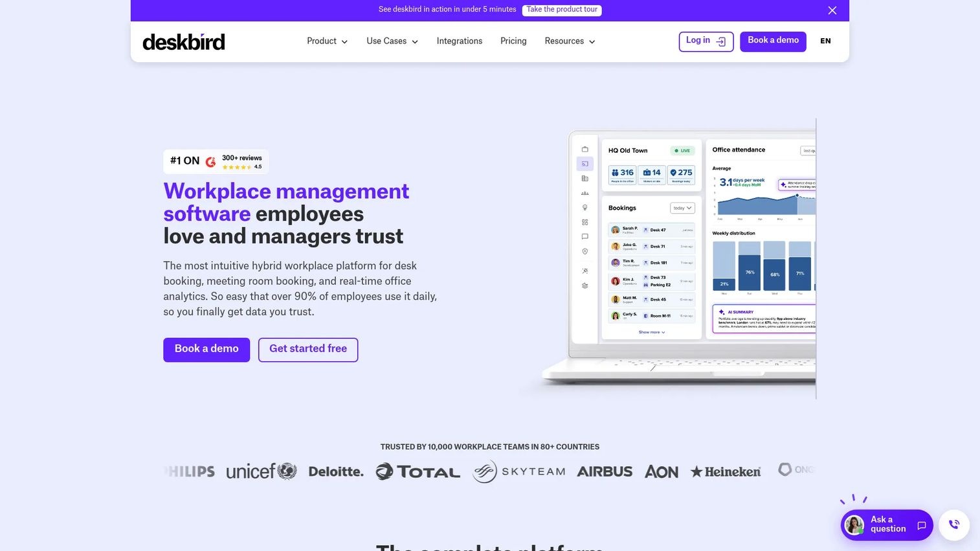Click the chat bubble icon in Ask a question
980x551 pixels.
point(921,525)
